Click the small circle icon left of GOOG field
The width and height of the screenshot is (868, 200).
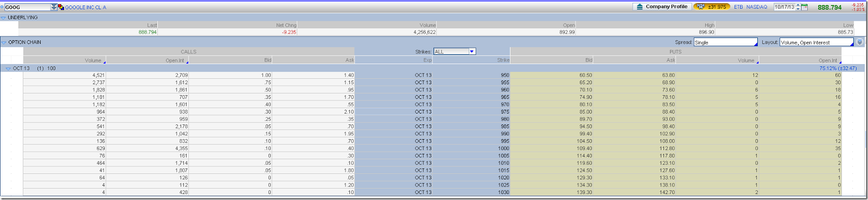2,7
